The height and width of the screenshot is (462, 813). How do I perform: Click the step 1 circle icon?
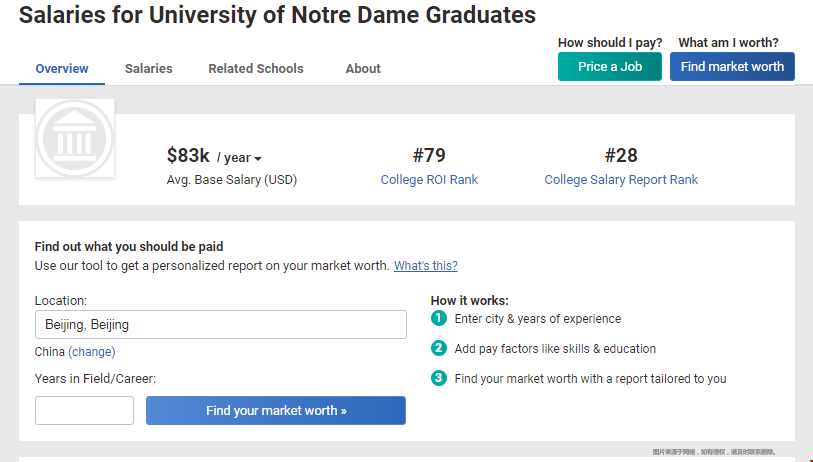(439, 318)
